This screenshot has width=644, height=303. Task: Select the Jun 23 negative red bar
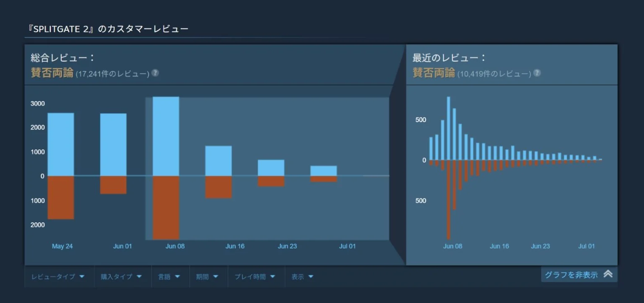coord(271,181)
